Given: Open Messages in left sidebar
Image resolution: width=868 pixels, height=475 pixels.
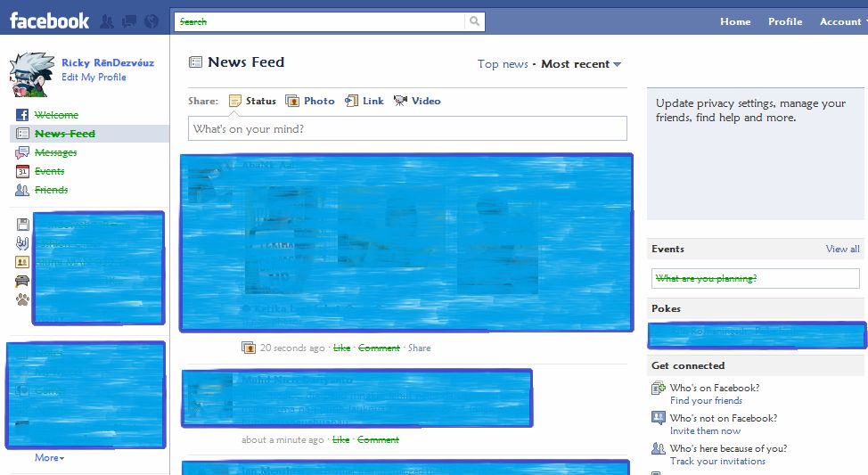Looking at the screenshot, I should coord(55,152).
